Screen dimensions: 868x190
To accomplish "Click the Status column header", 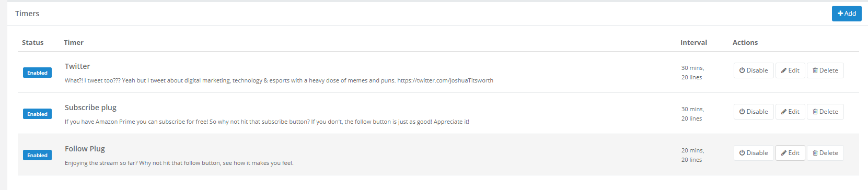I will (32, 43).
